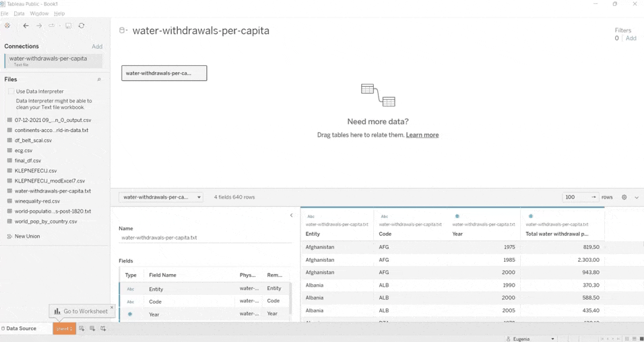Click Add next to Connections
The height and width of the screenshot is (342, 644).
(97, 46)
